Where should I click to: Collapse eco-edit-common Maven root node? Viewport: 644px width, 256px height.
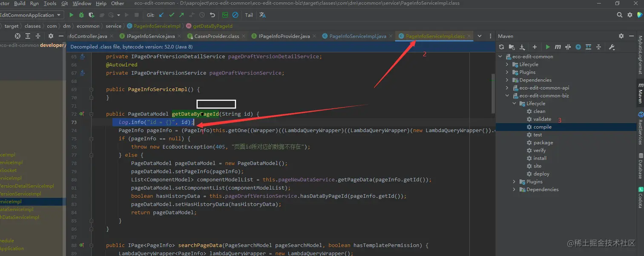tap(500, 57)
